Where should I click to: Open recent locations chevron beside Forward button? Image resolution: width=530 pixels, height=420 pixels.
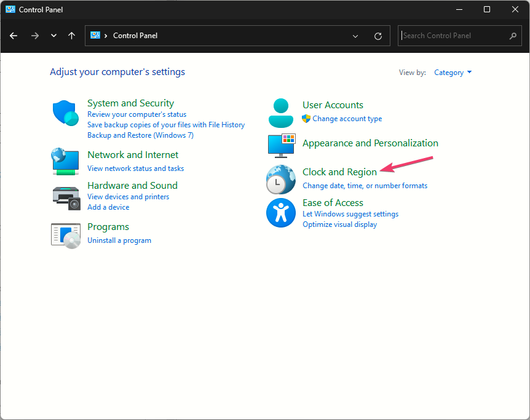(x=53, y=36)
